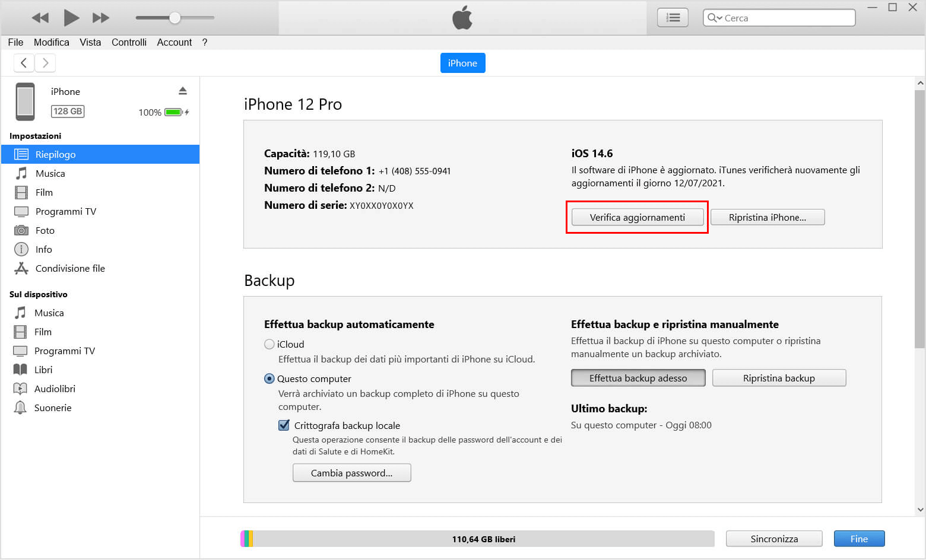Select Riepilogo in Impostazioni

[x=100, y=154]
